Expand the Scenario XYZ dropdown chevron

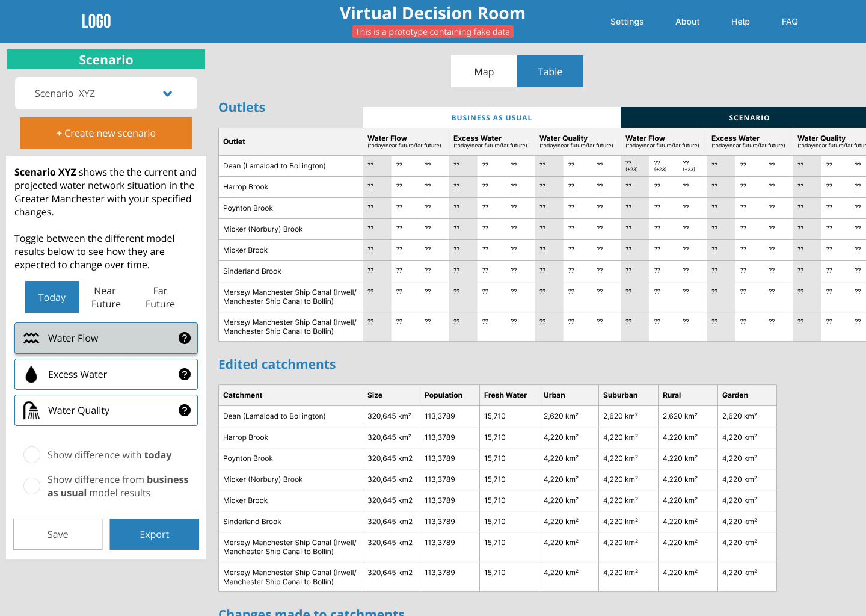168,93
